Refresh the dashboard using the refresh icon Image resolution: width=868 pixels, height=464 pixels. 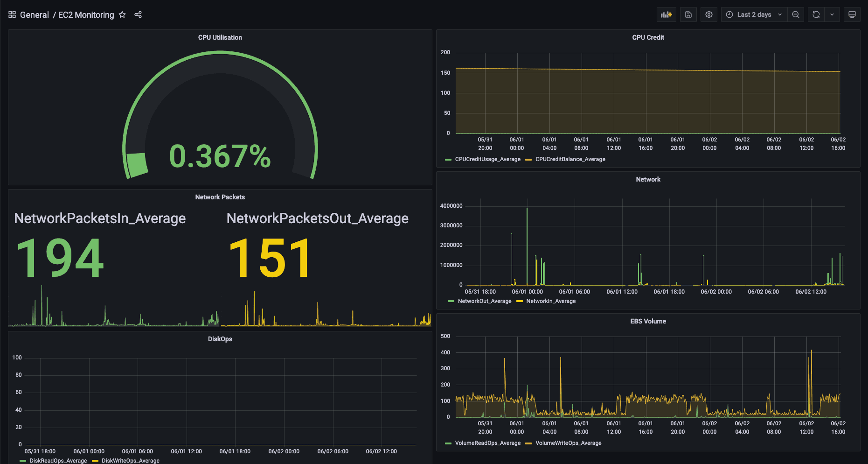(x=815, y=14)
